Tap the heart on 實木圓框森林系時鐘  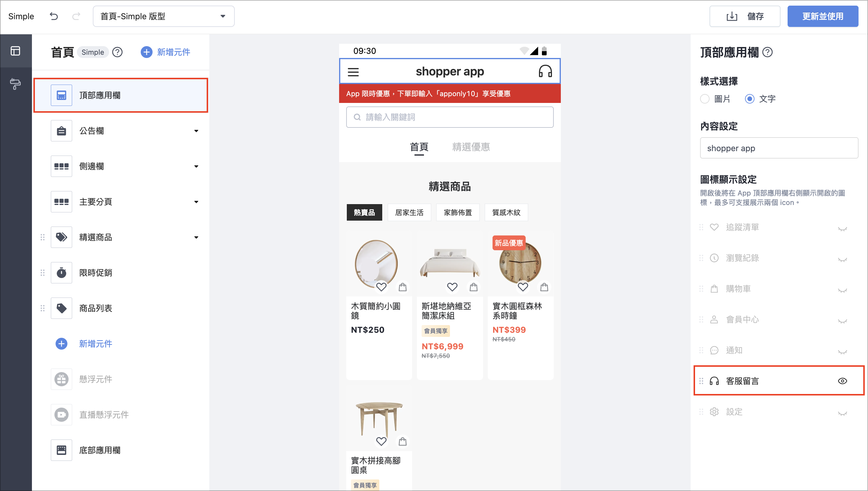click(x=523, y=287)
